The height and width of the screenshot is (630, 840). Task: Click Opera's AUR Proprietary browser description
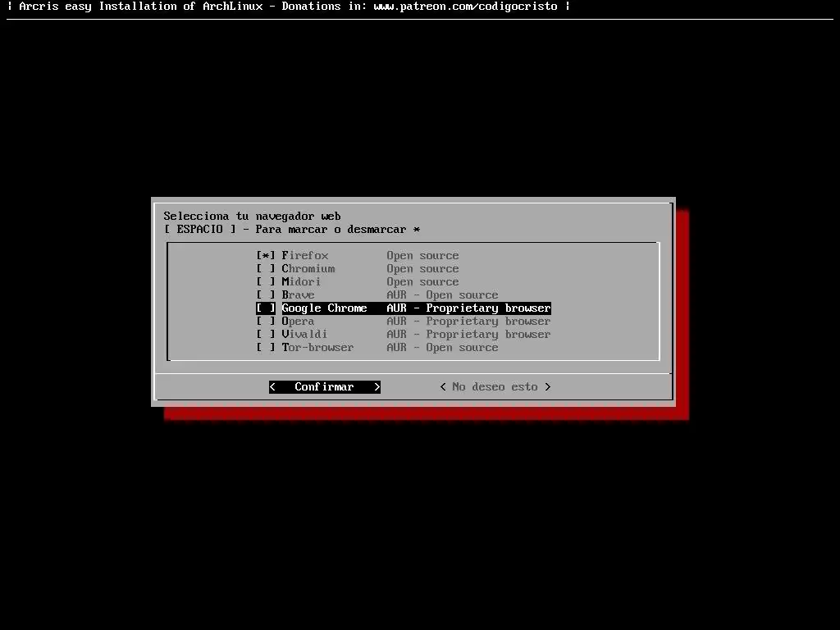[468, 322]
